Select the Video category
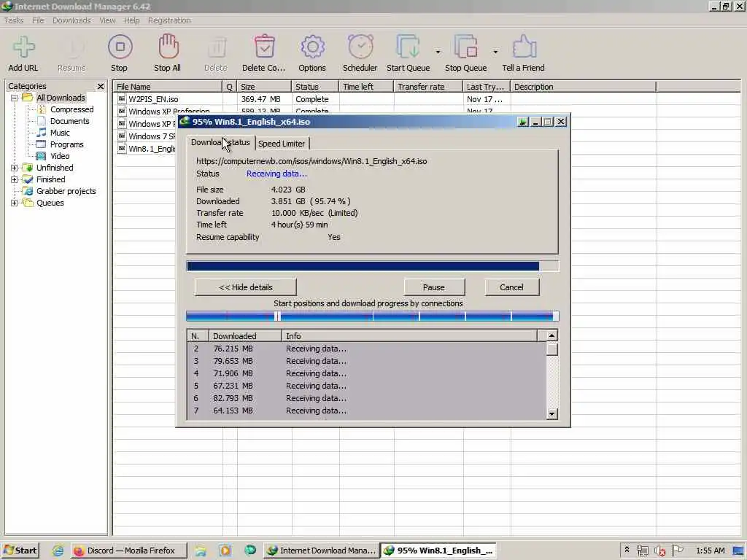This screenshot has height=560, width=747. [60, 156]
